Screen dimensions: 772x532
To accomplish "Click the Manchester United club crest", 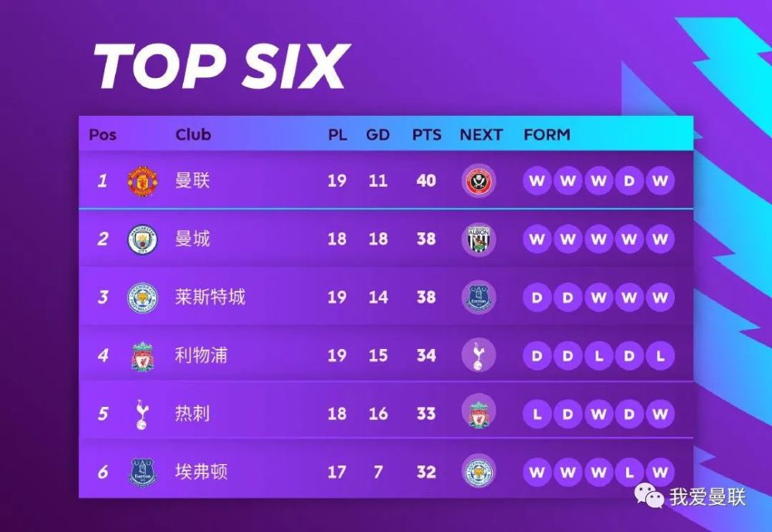I will [143, 181].
